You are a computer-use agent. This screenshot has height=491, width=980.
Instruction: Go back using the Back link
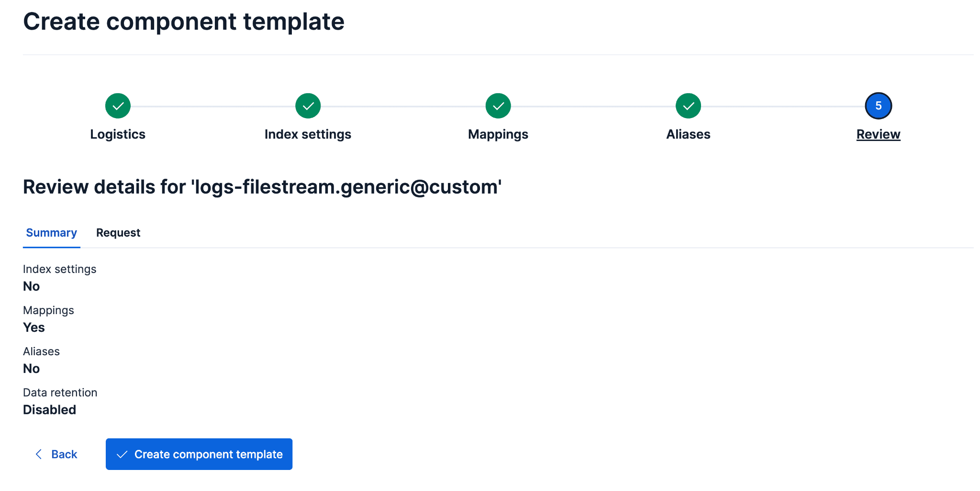(64, 454)
